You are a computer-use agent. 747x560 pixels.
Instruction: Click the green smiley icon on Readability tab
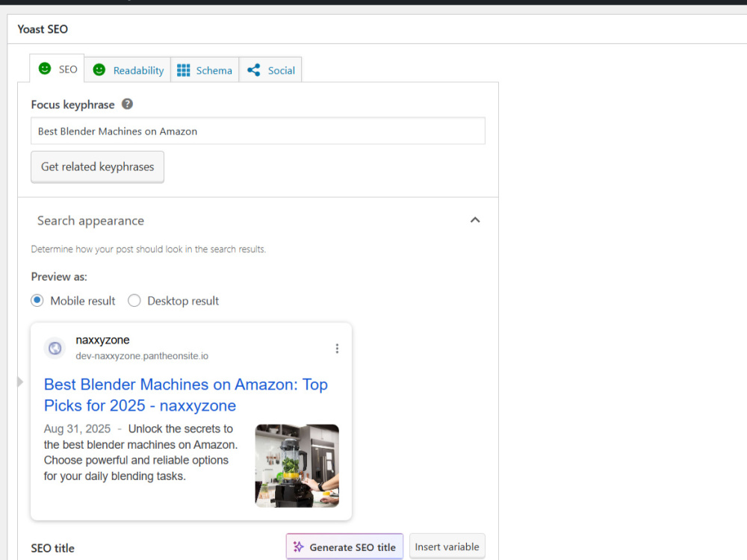pos(99,70)
